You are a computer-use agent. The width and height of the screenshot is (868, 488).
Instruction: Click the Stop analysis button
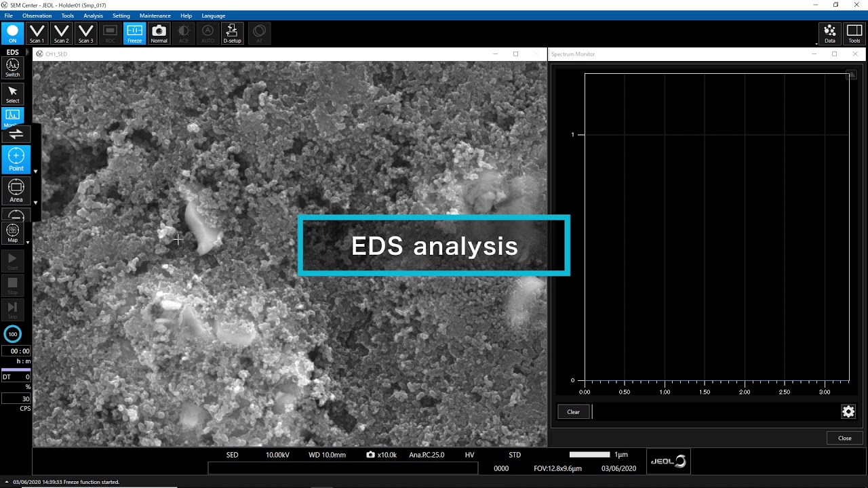[12, 285]
